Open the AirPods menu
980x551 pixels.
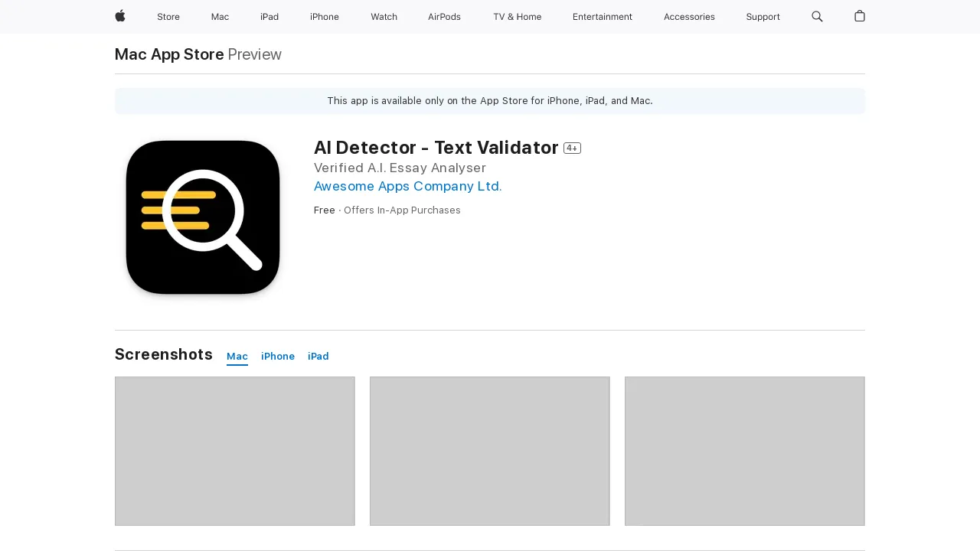tap(444, 17)
